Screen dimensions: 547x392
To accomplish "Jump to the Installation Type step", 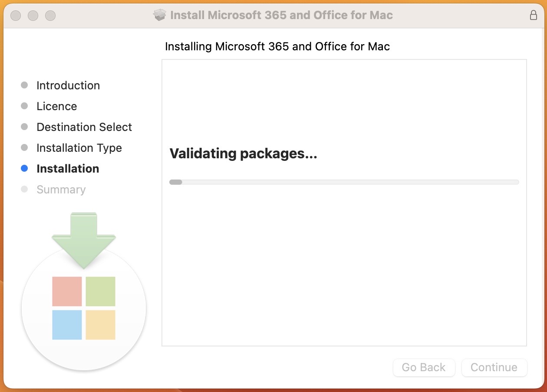I will pos(79,148).
